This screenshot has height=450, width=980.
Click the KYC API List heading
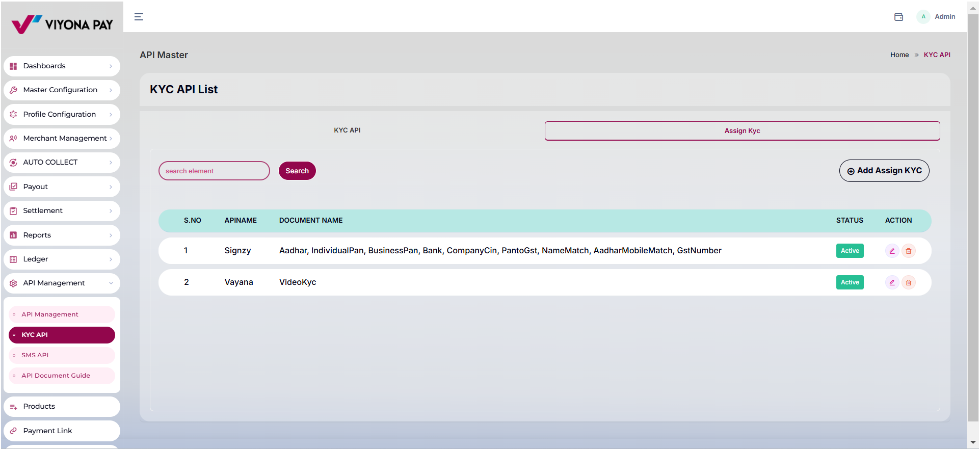pyautogui.click(x=183, y=90)
